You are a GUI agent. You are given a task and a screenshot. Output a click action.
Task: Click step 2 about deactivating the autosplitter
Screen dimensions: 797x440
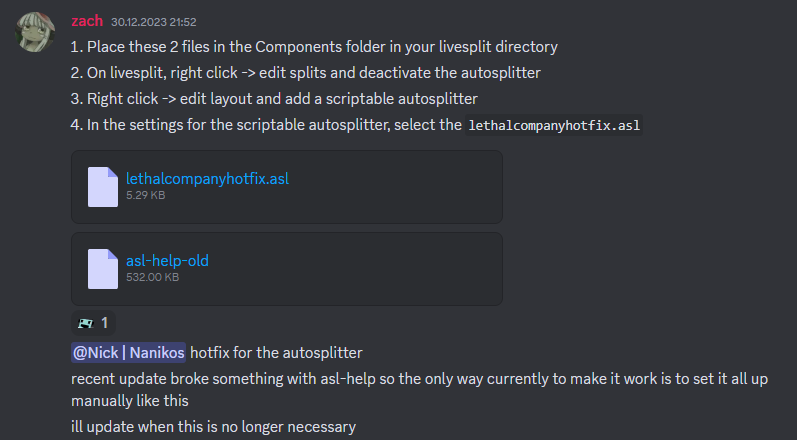click(x=305, y=73)
